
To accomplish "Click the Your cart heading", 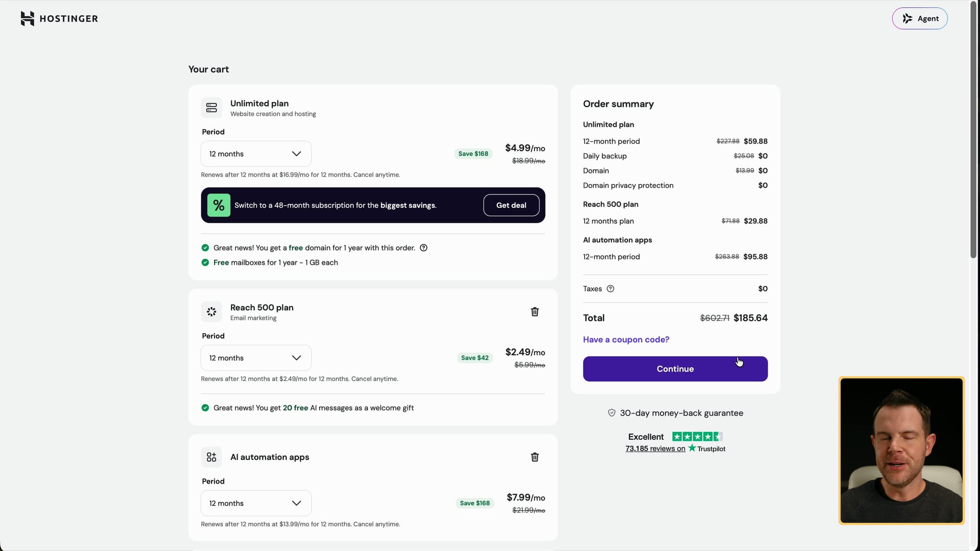I will pyautogui.click(x=209, y=69).
